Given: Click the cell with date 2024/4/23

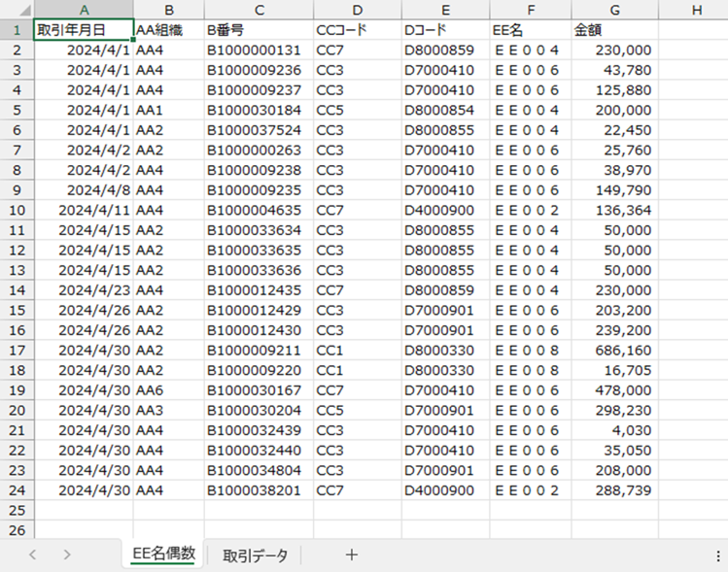Looking at the screenshot, I should click(x=83, y=289).
